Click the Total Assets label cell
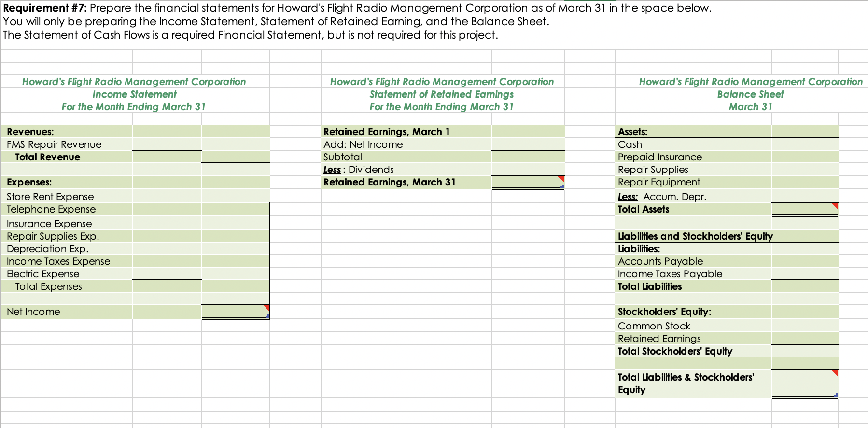868x428 pixels. (694, 209)
